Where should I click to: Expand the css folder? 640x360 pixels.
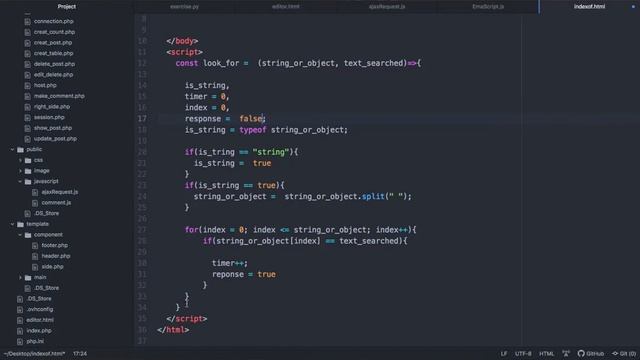[20, 160]
